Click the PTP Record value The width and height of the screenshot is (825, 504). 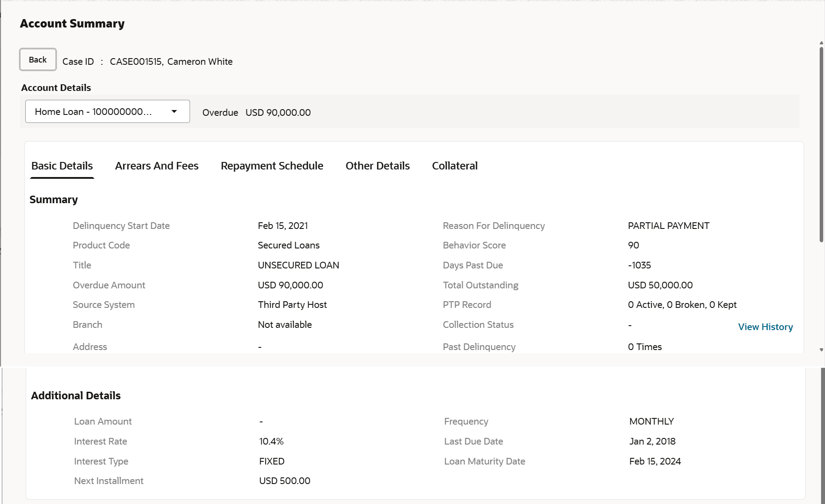[x=682, y=305]
